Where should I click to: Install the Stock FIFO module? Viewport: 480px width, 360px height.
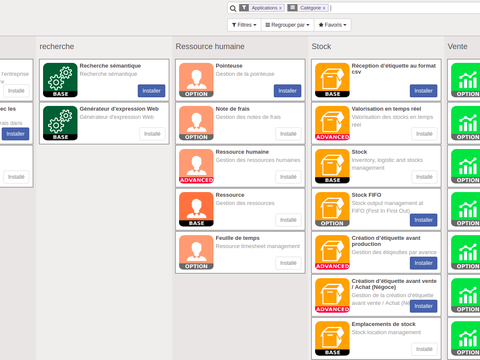pyautogui.click(x=423, y=220)
